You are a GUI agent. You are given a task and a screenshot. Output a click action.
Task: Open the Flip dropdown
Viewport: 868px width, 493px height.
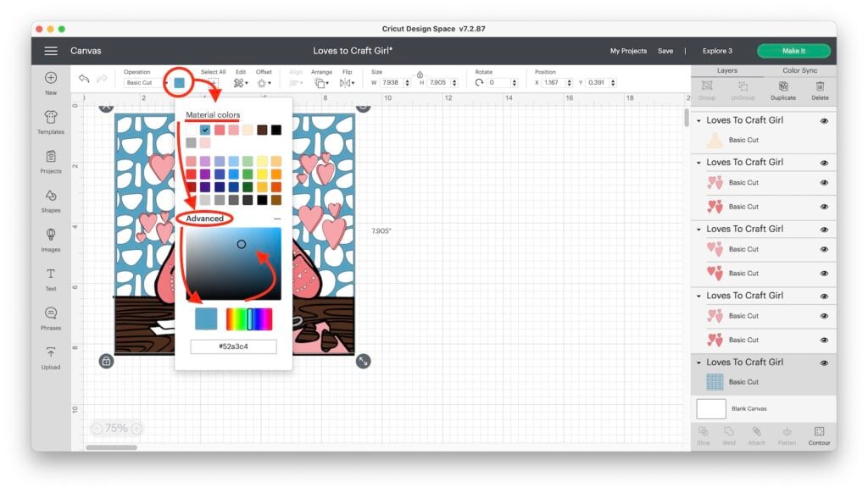[347, 83]
